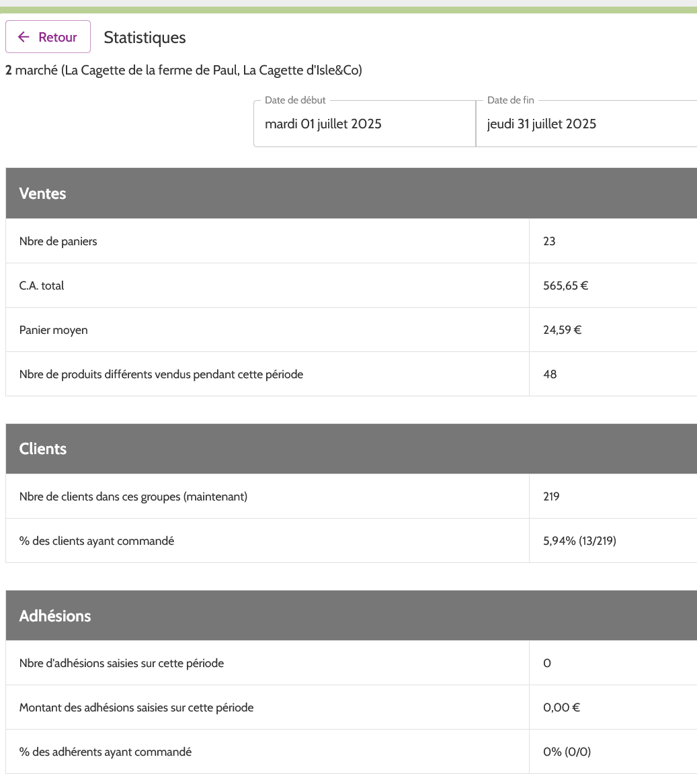Click the client count value 219
Screen dimensions: 697x784
pos(551,496)
